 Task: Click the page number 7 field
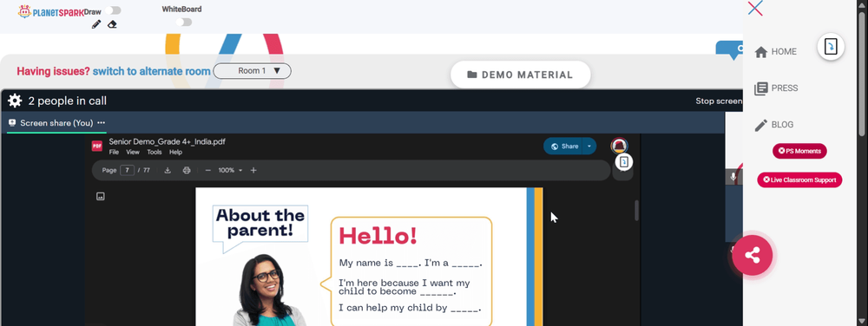pos(128,170)
